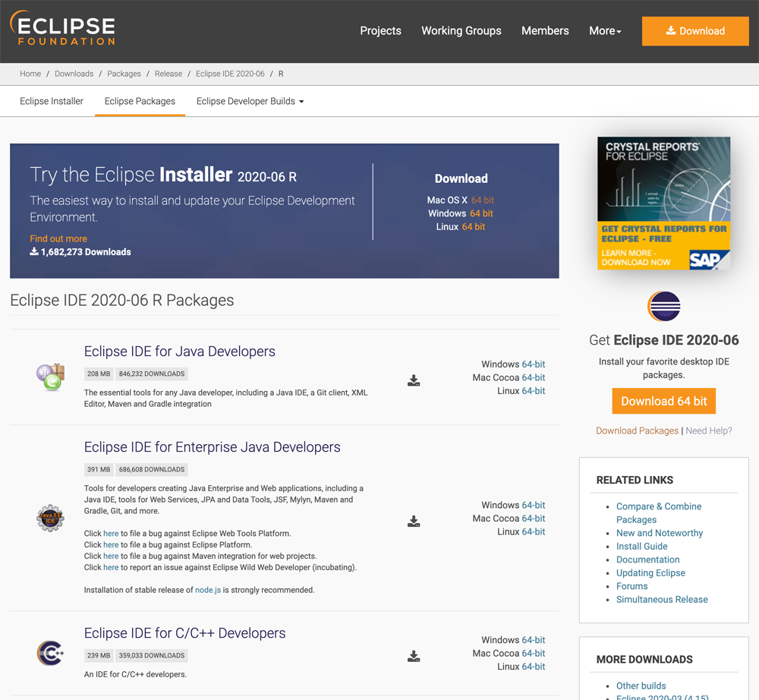
Task: Click the Eclipse sphere logo in sidebar
Action: pos(663,306)
